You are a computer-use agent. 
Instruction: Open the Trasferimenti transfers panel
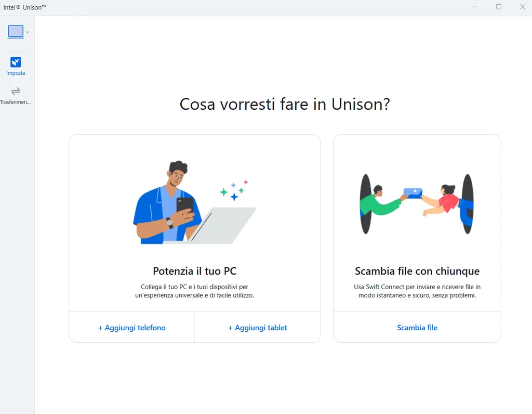coord(16,96)
